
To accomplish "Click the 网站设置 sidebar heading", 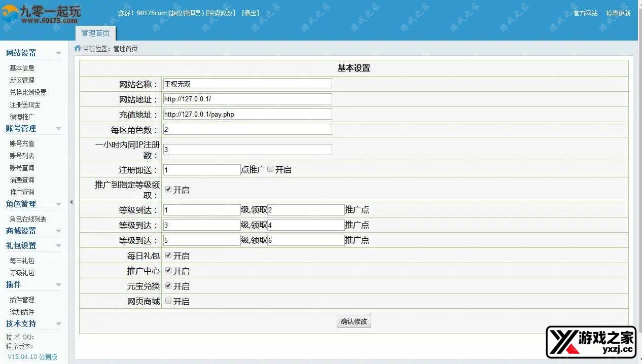I will pyautogui.click(x=21, y=53).
